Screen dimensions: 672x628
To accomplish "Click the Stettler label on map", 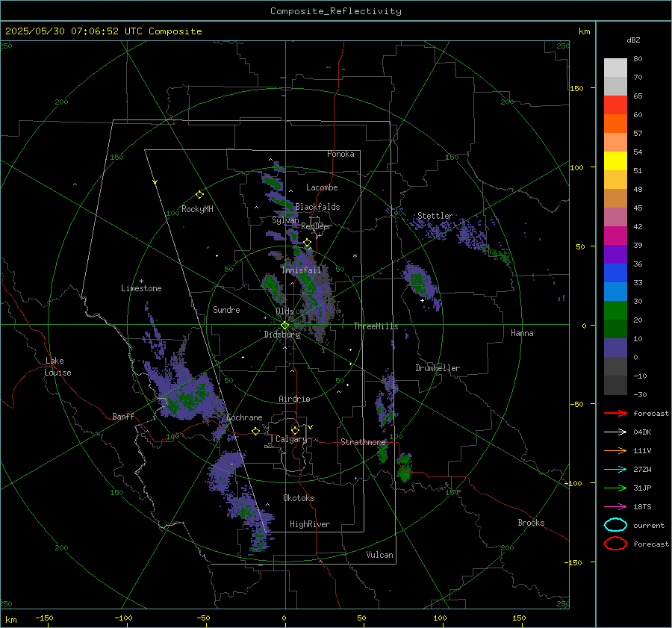I will [435, 216].
